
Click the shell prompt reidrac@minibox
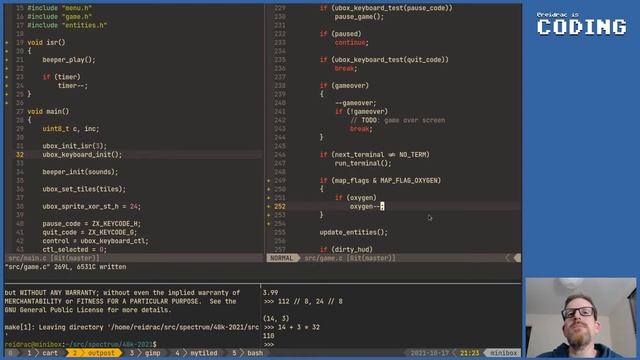click(80, 344)
